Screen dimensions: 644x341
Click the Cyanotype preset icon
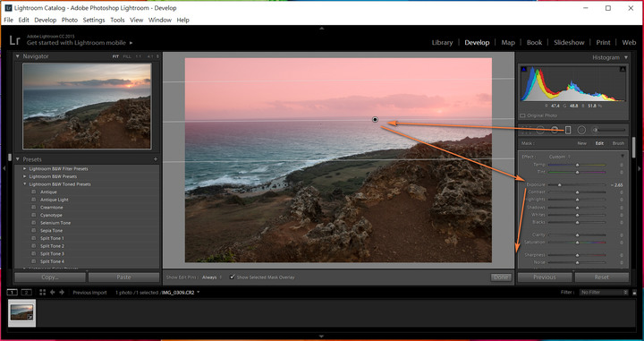[x=34, y=215]
